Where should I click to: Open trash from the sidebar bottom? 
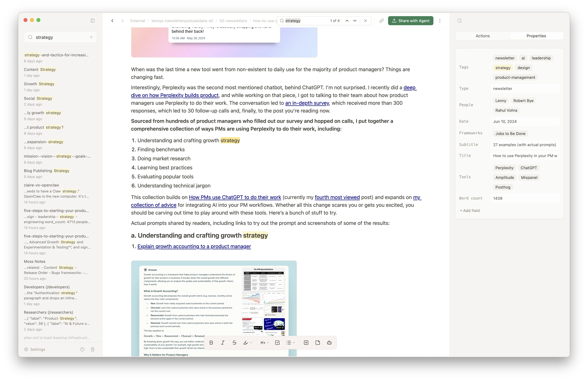tap(93, 349)
